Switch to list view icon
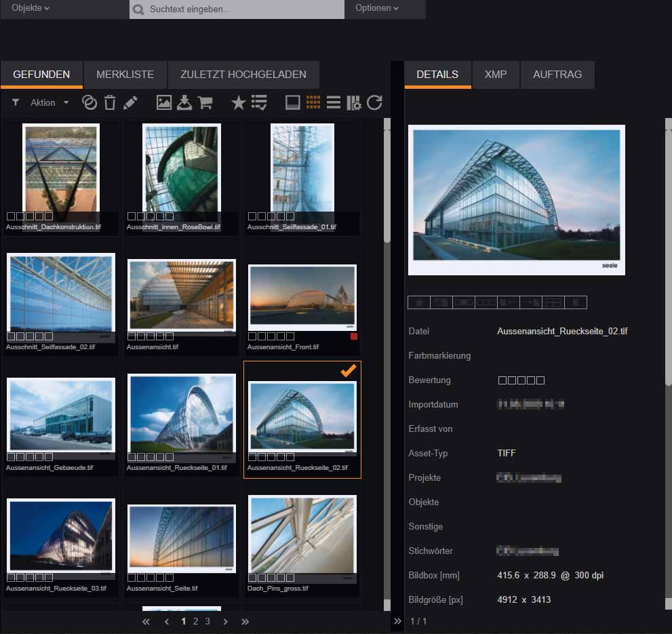Image resolution: width=672 pixels, height=634 pixels. 334,103
